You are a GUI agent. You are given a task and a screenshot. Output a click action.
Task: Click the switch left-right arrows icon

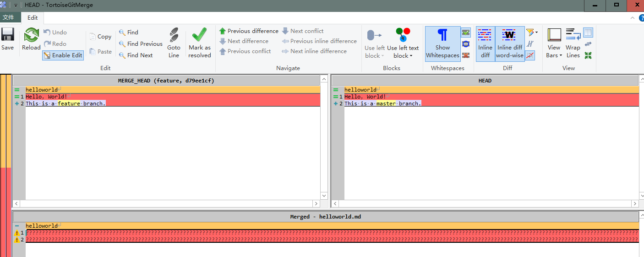pos(588,44)
